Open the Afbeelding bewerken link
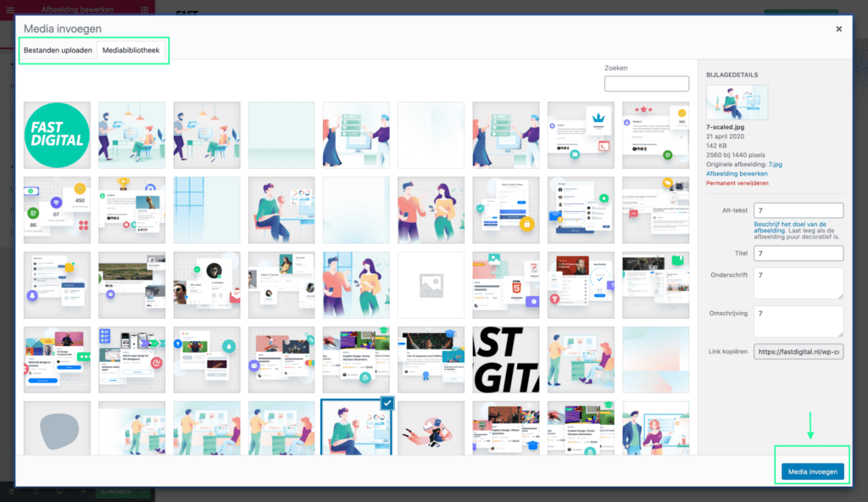 click(x=734, y=173)
